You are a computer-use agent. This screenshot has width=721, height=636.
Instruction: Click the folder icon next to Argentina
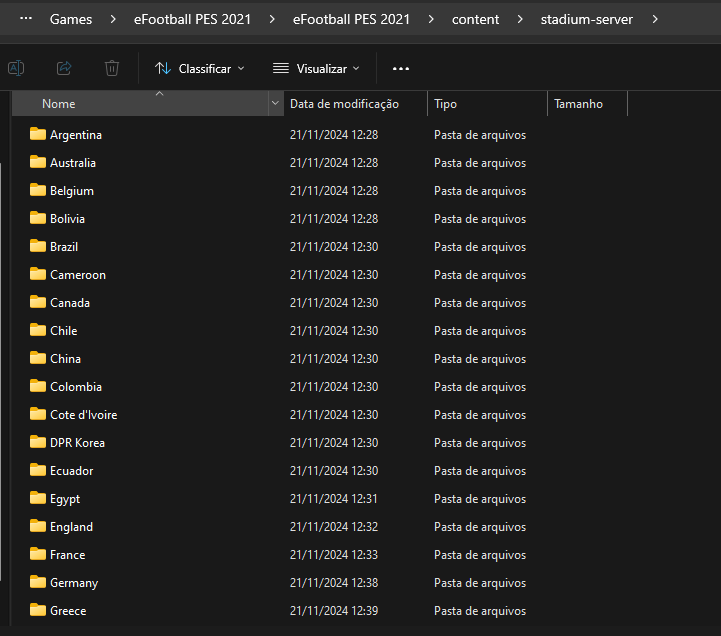click(x=38, y=134)
